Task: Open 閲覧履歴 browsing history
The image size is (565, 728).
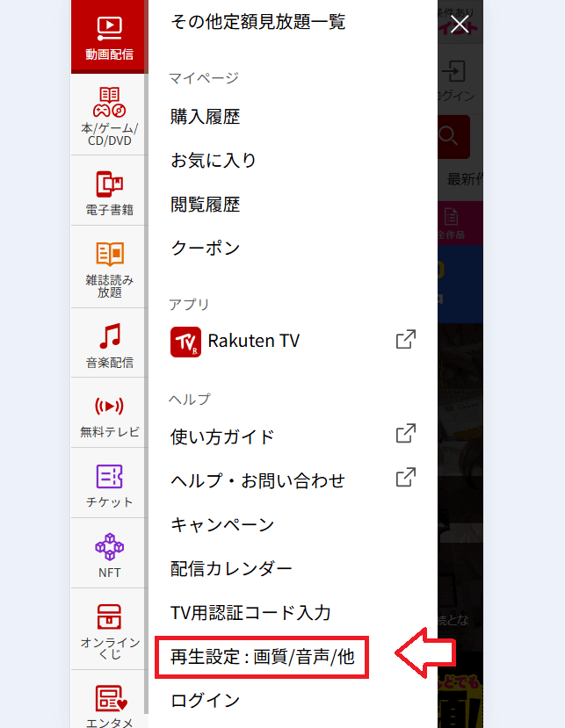Action: pos(205,205)
